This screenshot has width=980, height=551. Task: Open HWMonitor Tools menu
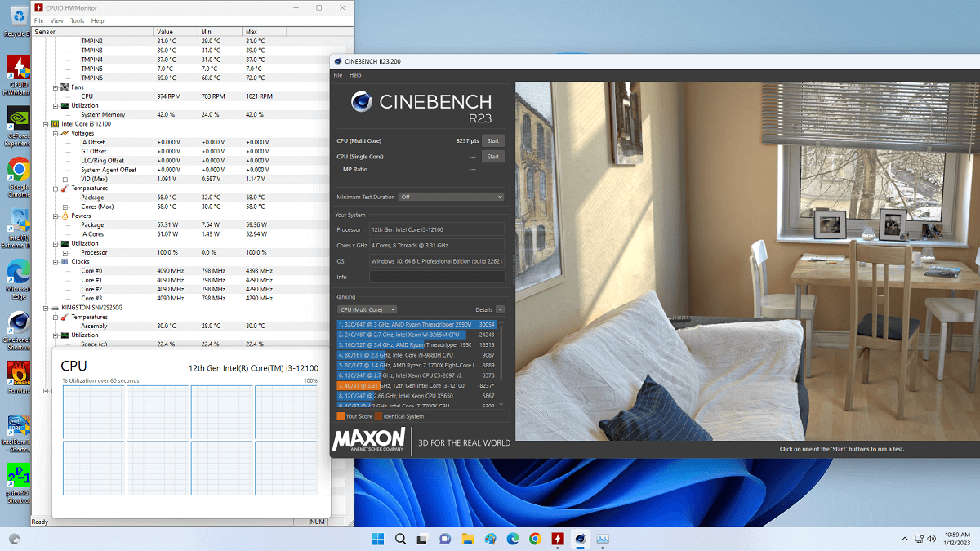(x=78, y=20)
